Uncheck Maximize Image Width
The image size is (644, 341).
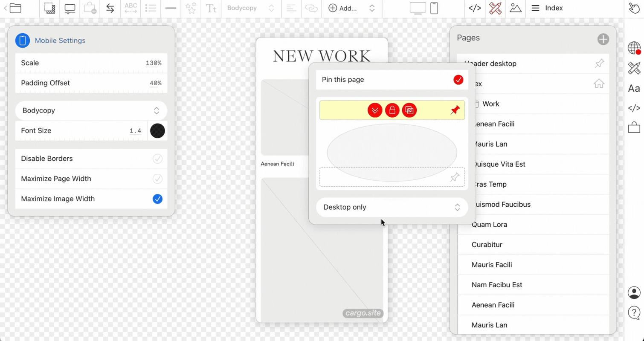(x=157, y=199)
